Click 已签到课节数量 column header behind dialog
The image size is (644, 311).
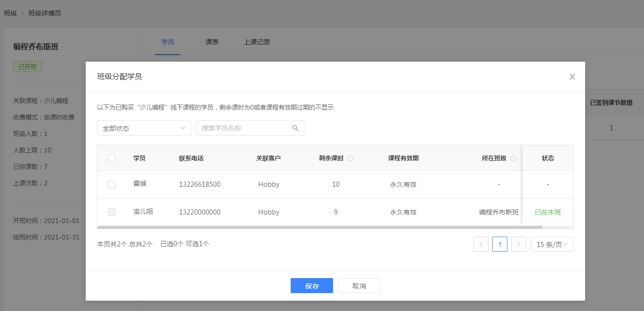tap(611, 103)
